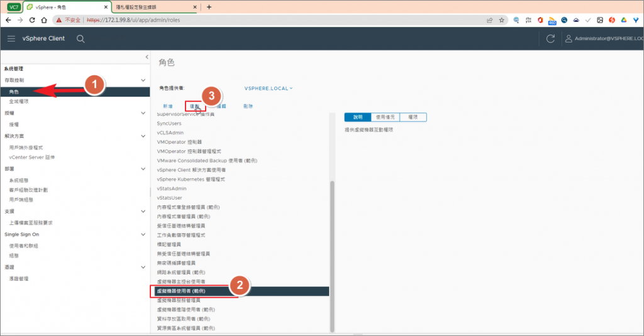Open 用戶端外掛程式 in the sidebar

point(26,148)
